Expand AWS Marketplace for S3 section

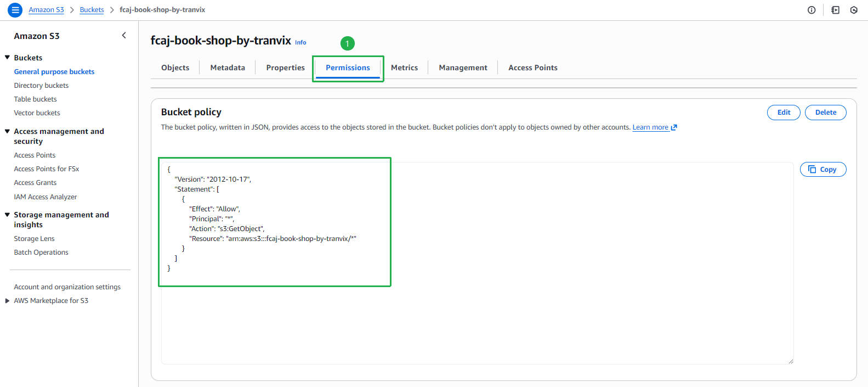click(x=7, y=301)
